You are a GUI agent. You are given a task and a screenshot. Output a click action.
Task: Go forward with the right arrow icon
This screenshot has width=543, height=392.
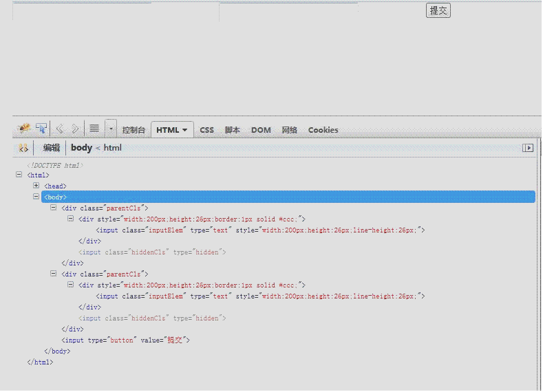[75, 129]
